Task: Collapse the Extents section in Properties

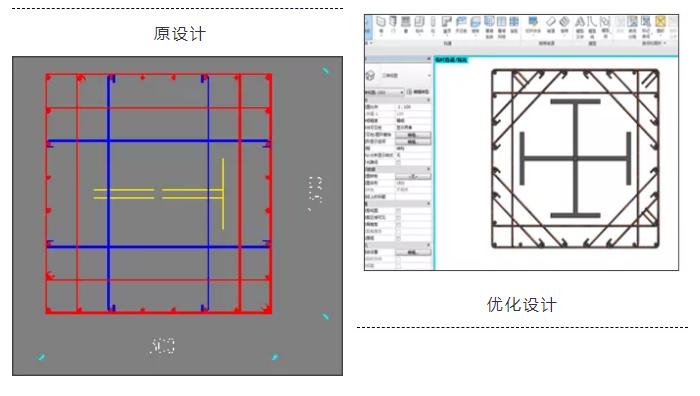Action: (429, 204)
